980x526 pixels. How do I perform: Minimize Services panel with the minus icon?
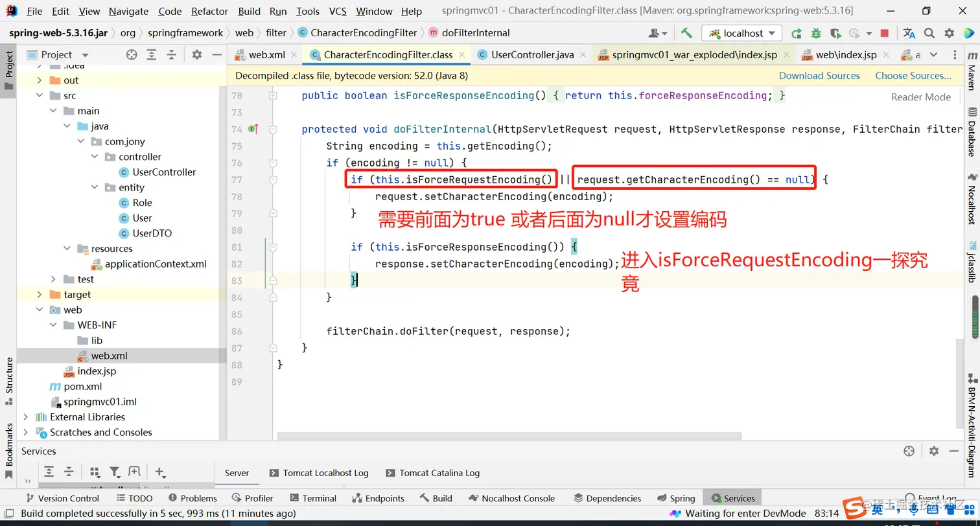[x=953, y=451]
